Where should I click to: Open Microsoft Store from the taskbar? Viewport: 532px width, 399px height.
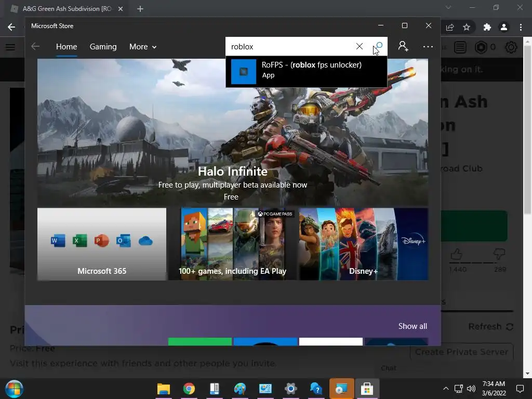pyautogui.click(x=367, y=389)
